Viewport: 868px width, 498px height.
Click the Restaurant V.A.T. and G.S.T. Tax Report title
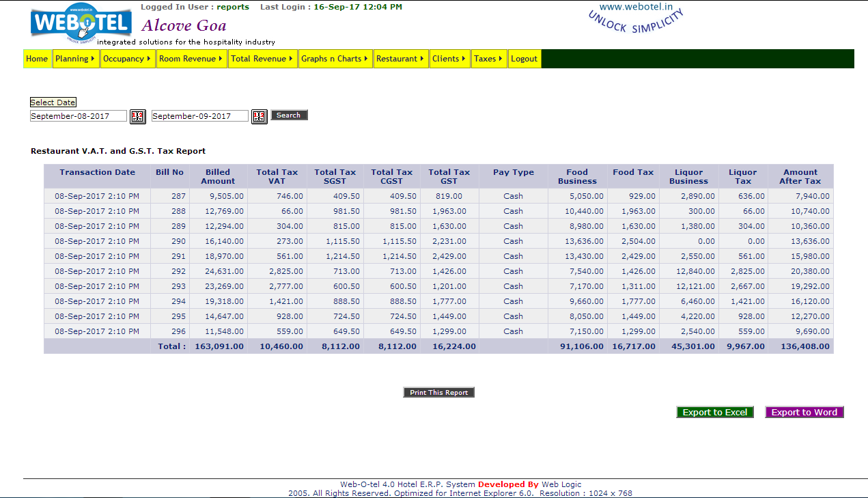[x=118, y=151]
